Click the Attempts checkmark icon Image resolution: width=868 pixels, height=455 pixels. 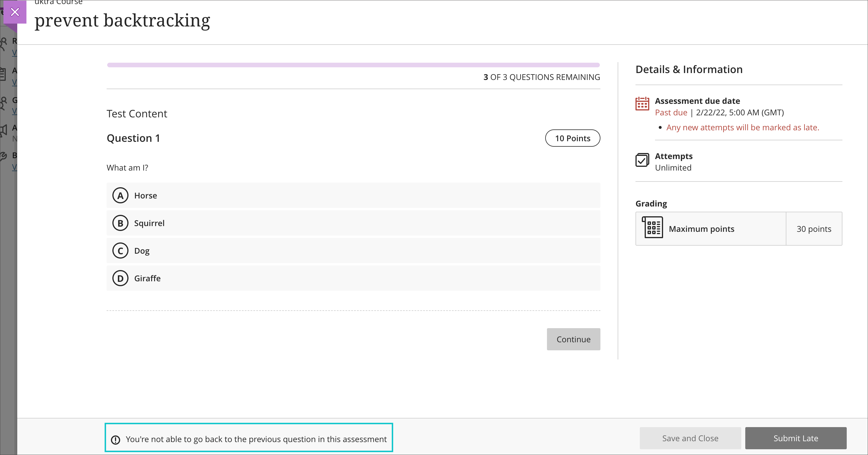tap(642, 160)
